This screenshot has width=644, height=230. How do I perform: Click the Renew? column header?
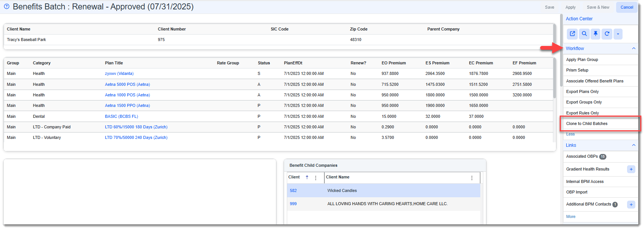click(x=358, y=63)
